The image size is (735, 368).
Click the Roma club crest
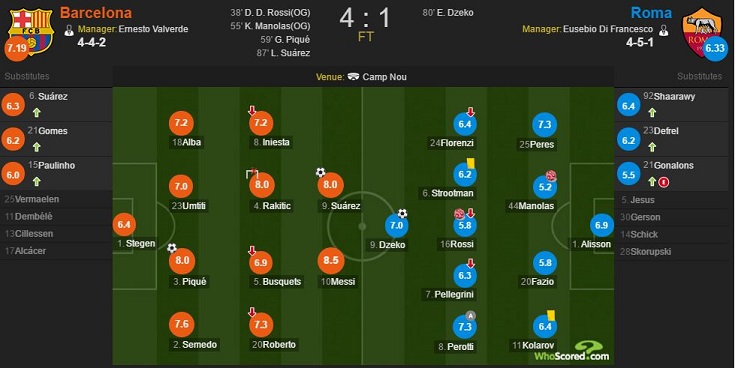(701, 31)
